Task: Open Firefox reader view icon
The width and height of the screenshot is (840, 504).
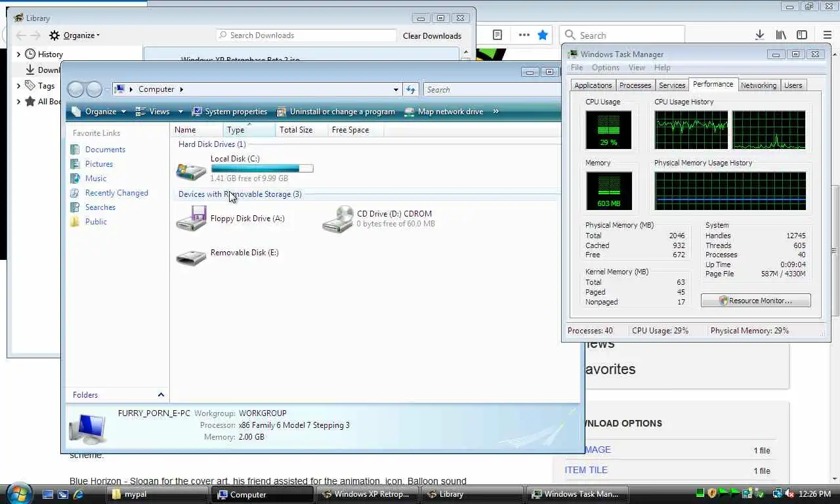Action: tap(497, 35)
